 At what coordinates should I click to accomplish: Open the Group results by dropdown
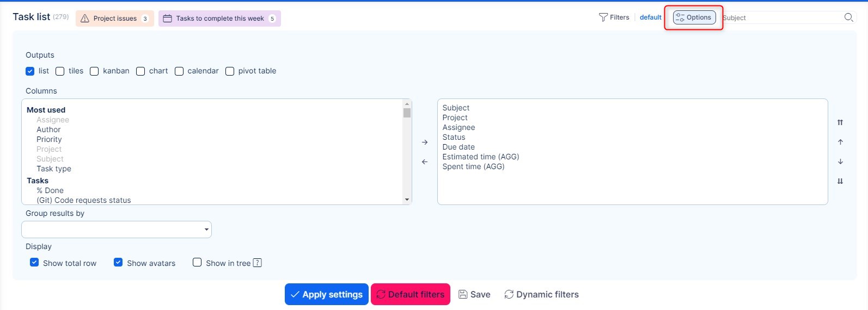[117, 230]
